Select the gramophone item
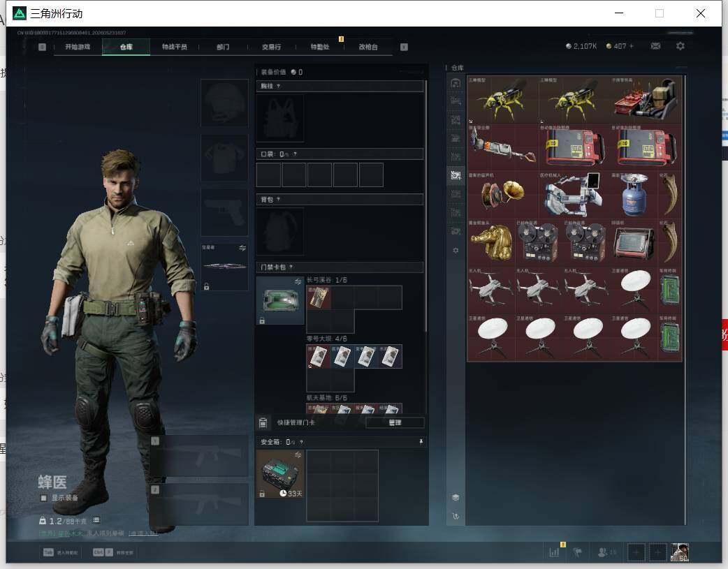The height and width of the screenshot is (569, 728). tap(503, 195)
